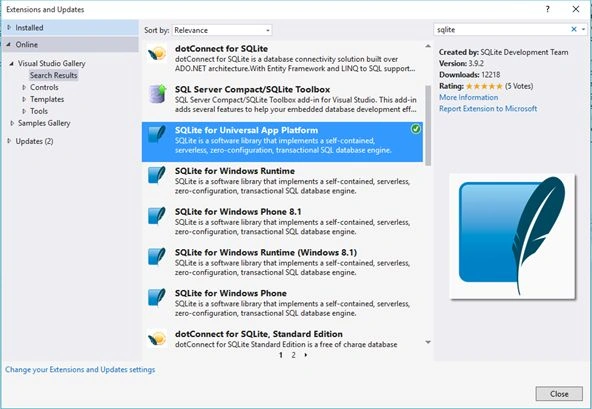592x409 pixels.
Task: Select the Tools tree item
Action: pyautogui.click(x=39, y=111)
